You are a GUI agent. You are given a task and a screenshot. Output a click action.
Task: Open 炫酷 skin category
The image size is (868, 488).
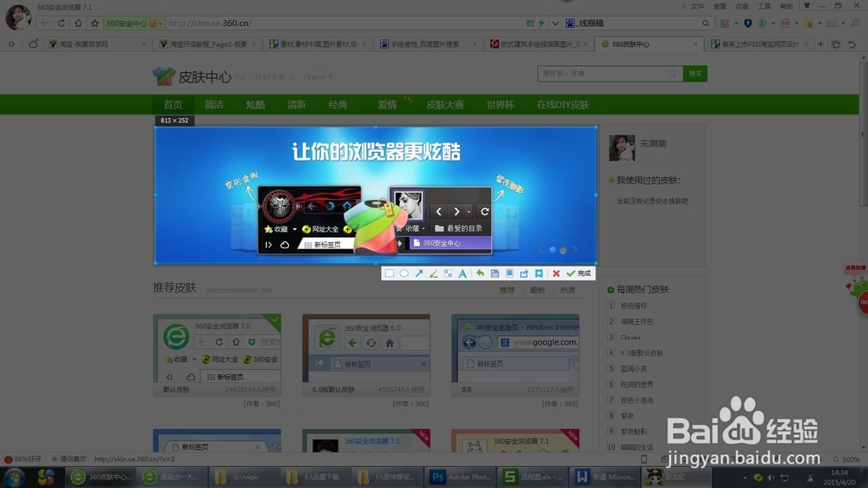pyautogui.click(x=255, y=105)
